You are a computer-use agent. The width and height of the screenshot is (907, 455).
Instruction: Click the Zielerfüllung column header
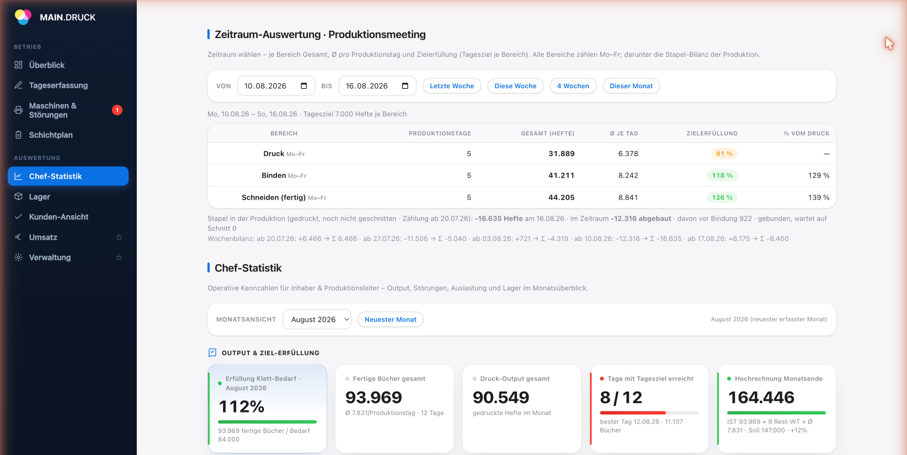[711, 134]
